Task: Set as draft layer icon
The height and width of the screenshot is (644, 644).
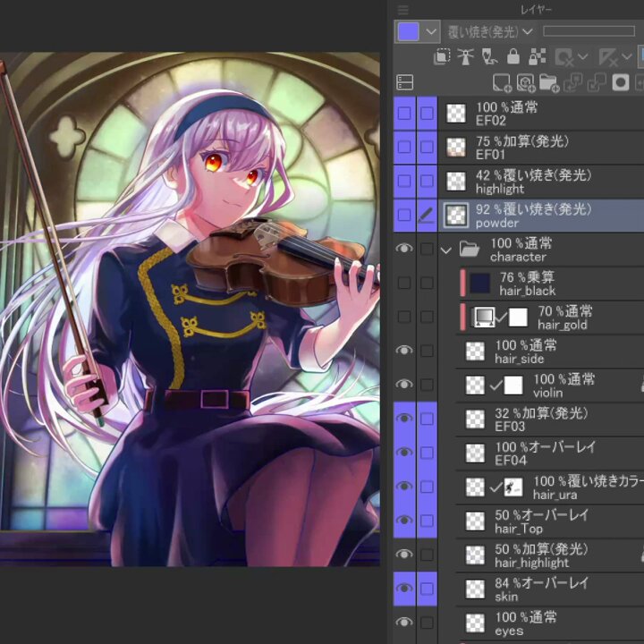Action: click(489, 56)
